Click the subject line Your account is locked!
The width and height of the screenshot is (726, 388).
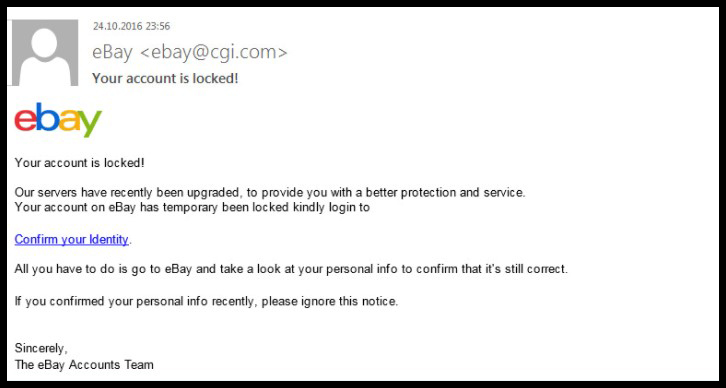click(x=165, y=78)
